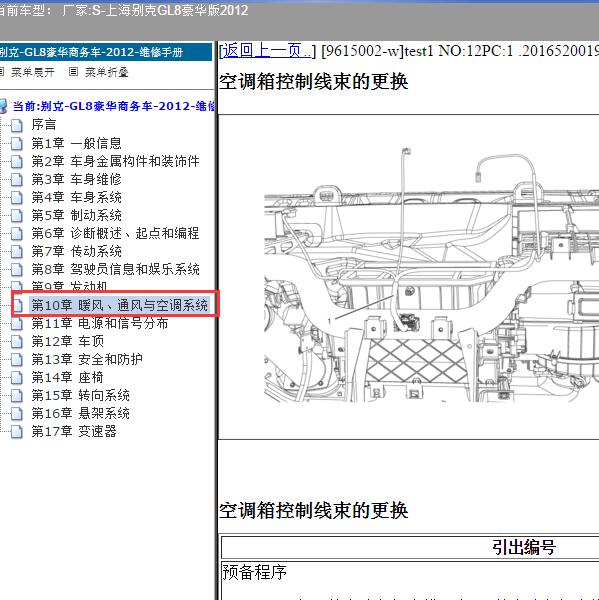Image resolution: width=599 pixels, height=600 pixels.
Task: Click the page icon beside 第1章 一般信息
Action: [16, 143]
